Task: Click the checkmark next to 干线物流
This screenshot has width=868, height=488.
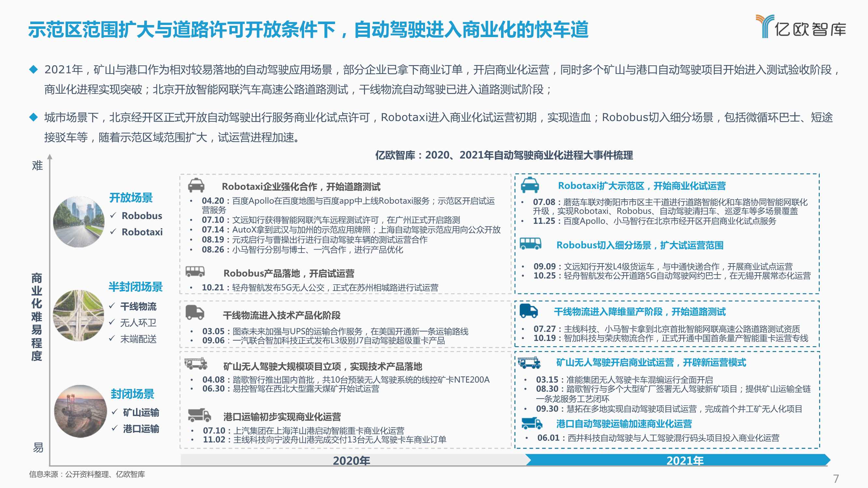Action: point(112,306)
